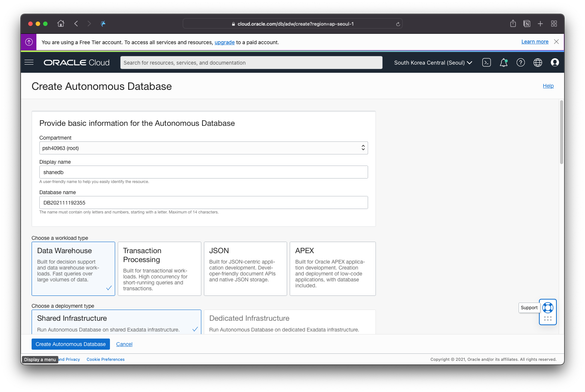Screen dimensions: 585x392
Task: Click the Cancel link
Action: [x=124, y=344]
